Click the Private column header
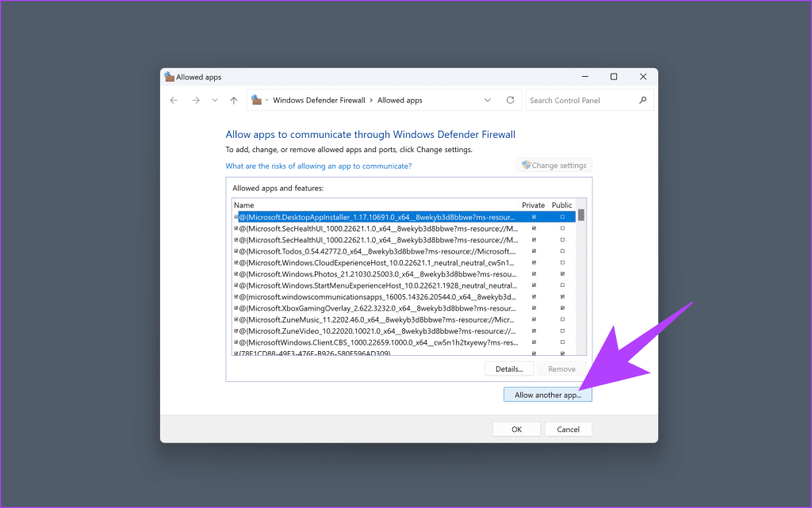 534,204
